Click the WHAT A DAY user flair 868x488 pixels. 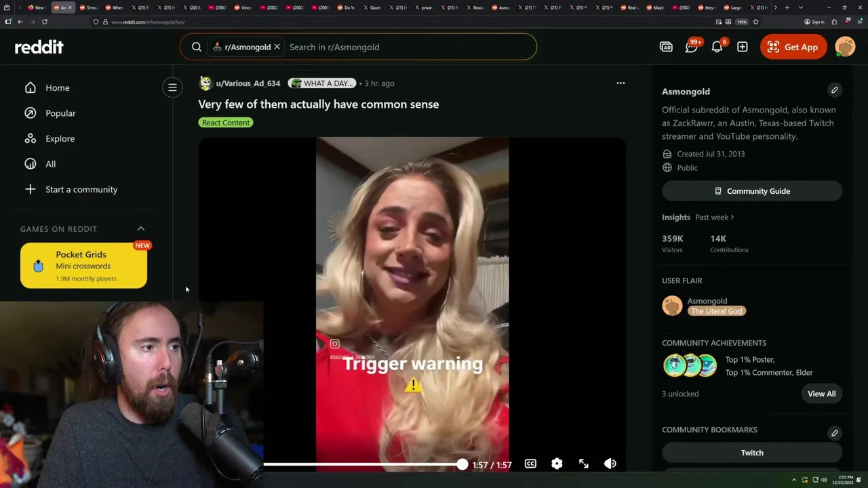click(x=322, y=83)
